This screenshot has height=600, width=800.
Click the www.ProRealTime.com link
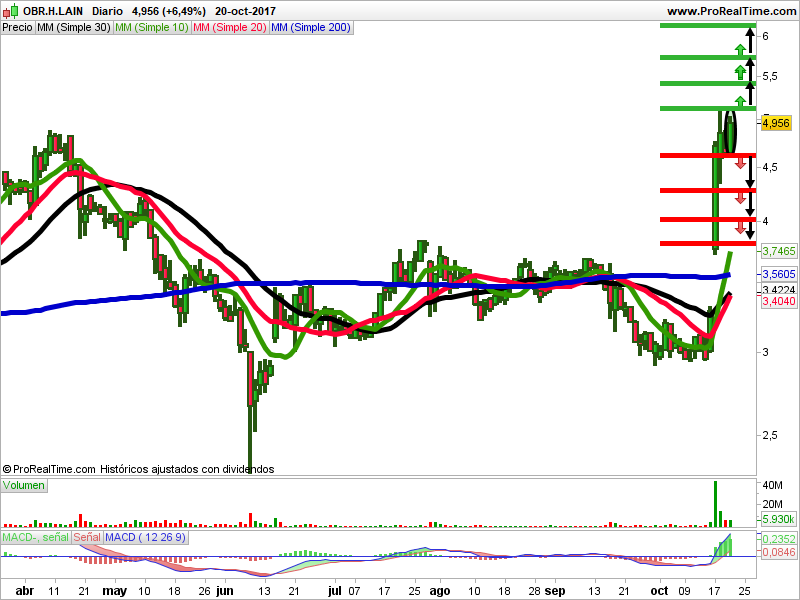pyautogui.click(x=731, y=11)
